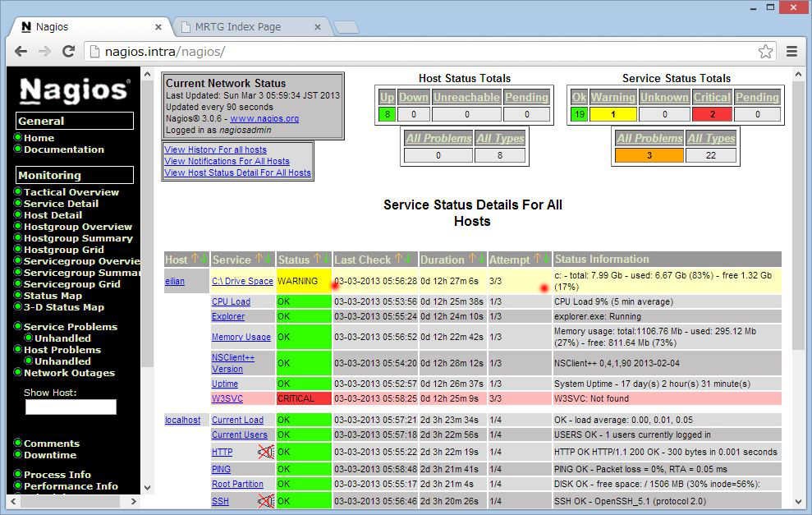Viewport: 812px width, 515px height.
Task: Sort Last Check column ascending
Action: [398, 259]
